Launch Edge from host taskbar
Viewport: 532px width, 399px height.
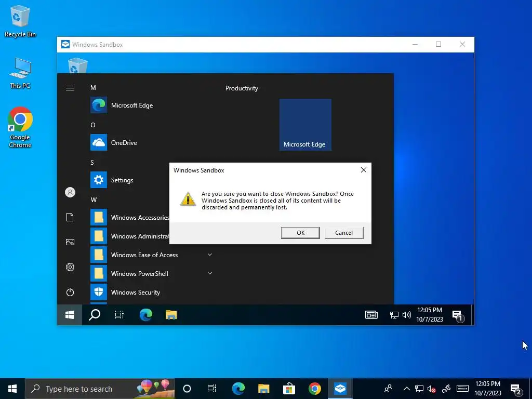click(x=238, y=389)
